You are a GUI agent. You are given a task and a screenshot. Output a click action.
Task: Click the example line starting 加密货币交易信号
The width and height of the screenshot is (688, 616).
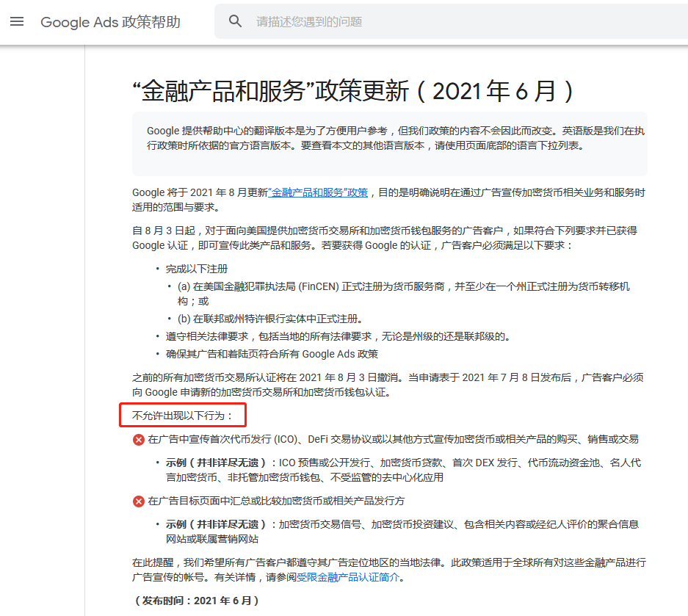coord(402,532)
